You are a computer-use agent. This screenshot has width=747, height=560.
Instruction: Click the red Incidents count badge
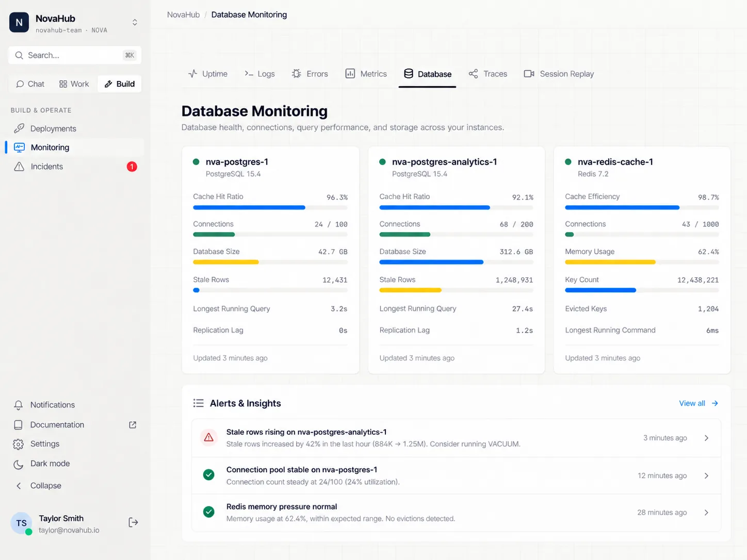[x=132, y=167]
